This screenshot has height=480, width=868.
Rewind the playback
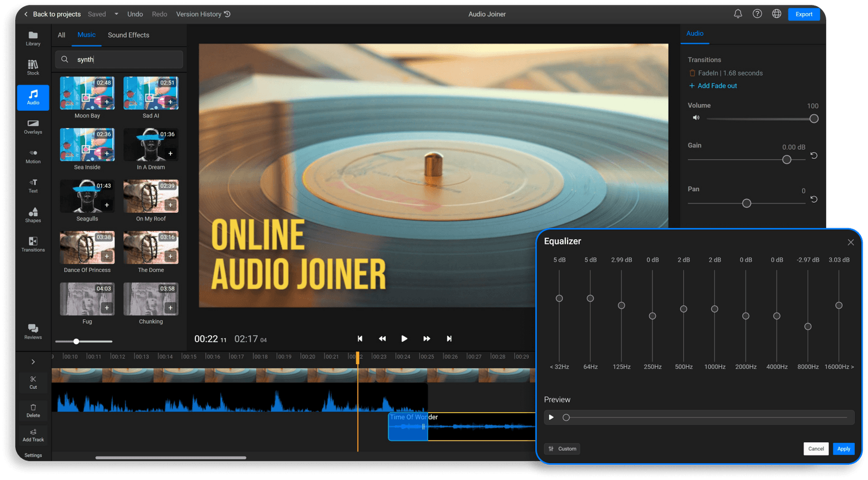point(382,338)
